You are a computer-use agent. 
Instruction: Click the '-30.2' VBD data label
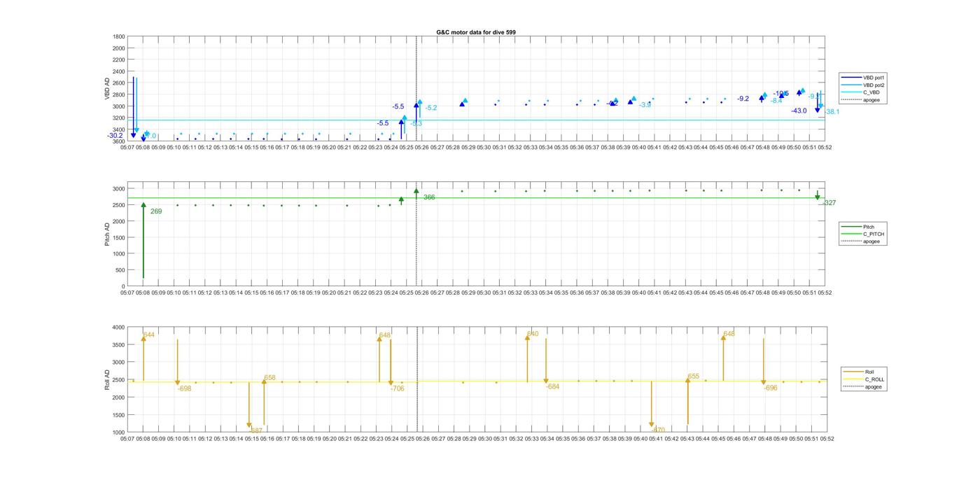click(x=115, y=136)
